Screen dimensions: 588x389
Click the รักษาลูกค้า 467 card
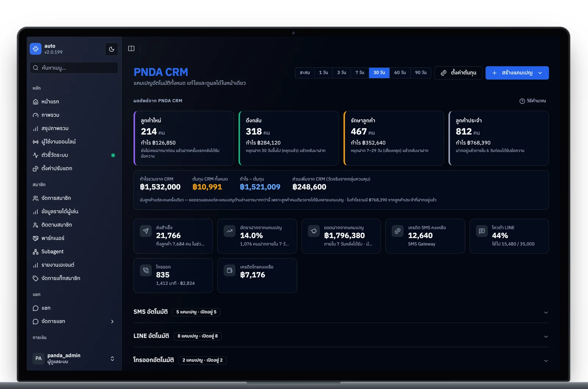(394, 138)
